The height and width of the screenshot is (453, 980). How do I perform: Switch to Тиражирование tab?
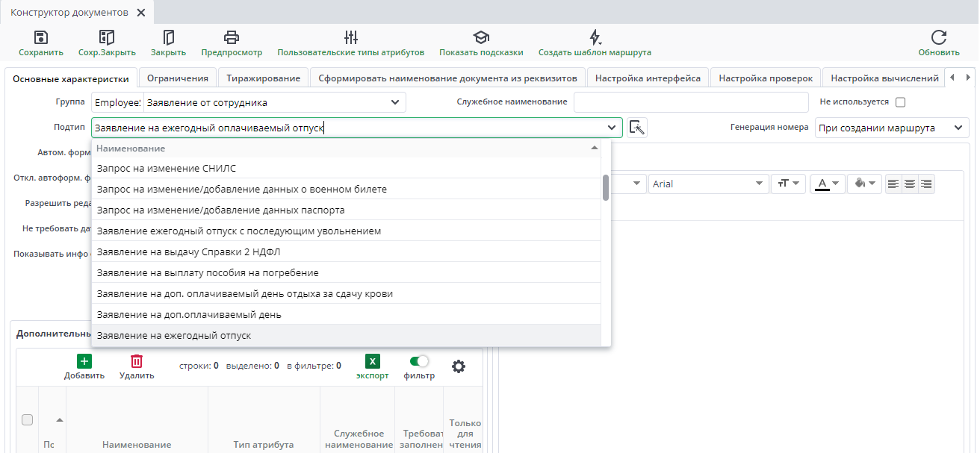[264, 78]
